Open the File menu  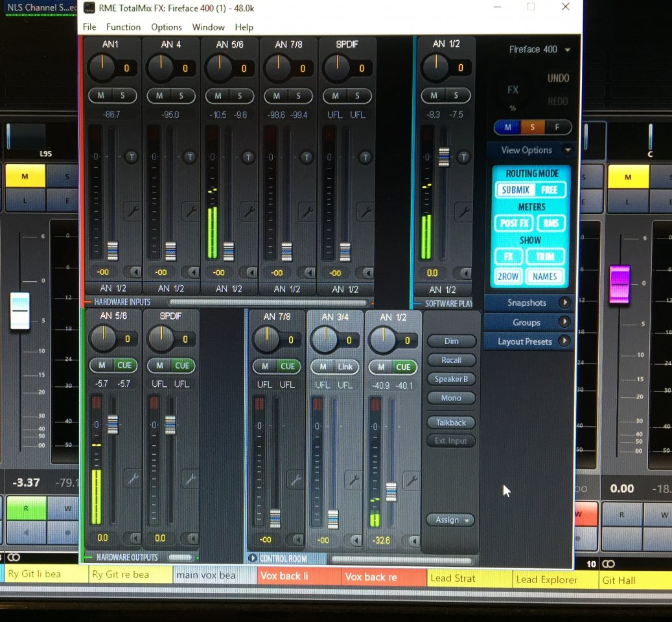point(89,27)
